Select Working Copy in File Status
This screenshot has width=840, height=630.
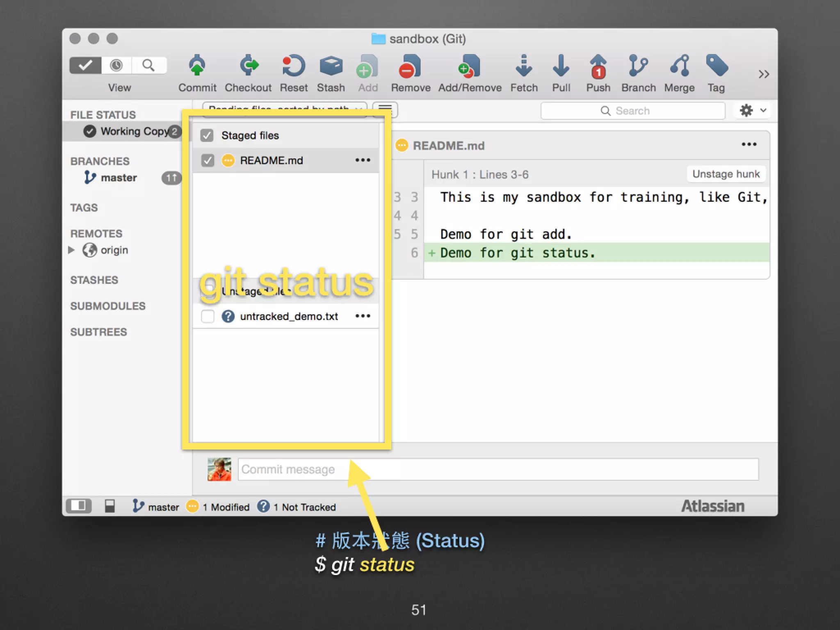click(x=134, y=131)
